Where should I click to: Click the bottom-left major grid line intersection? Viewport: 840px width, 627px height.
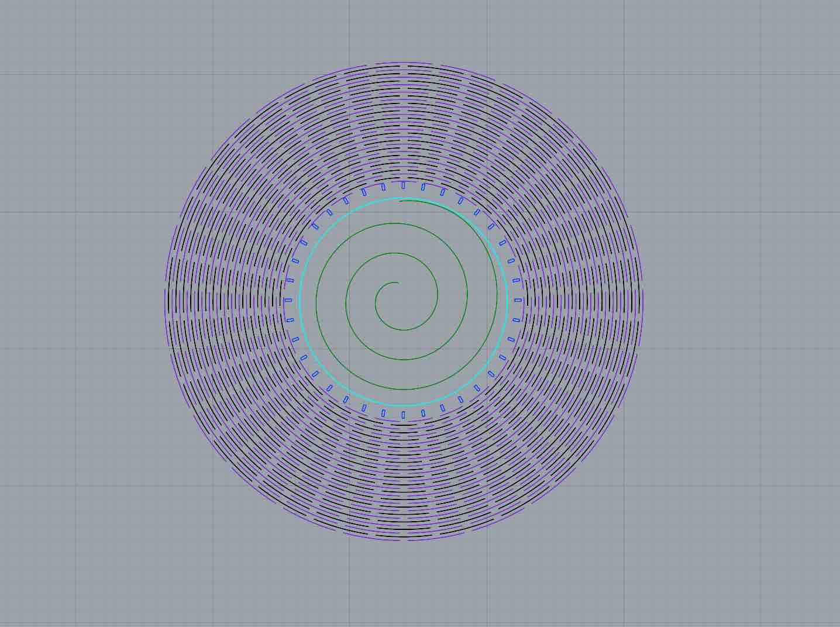(75, 485)
